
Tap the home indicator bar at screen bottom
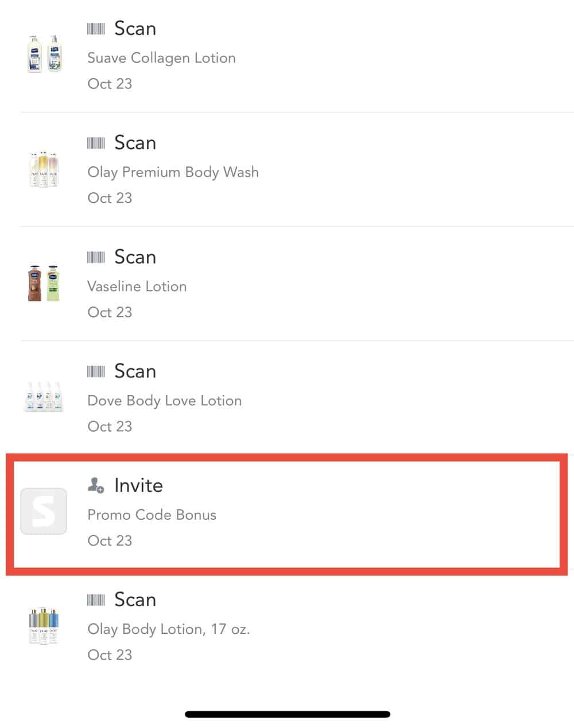pyautogui.click(x=287, y=714)
